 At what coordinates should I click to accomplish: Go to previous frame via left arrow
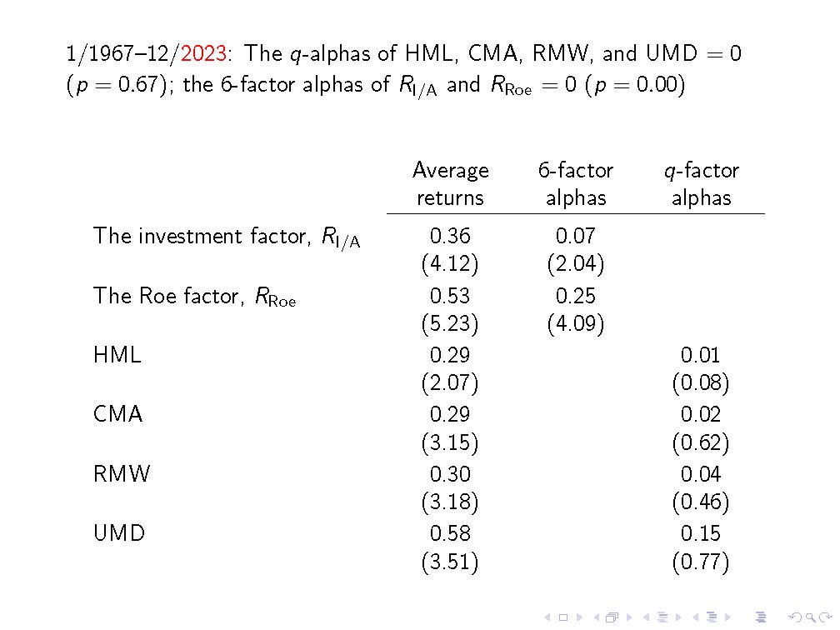click(596, 617)
